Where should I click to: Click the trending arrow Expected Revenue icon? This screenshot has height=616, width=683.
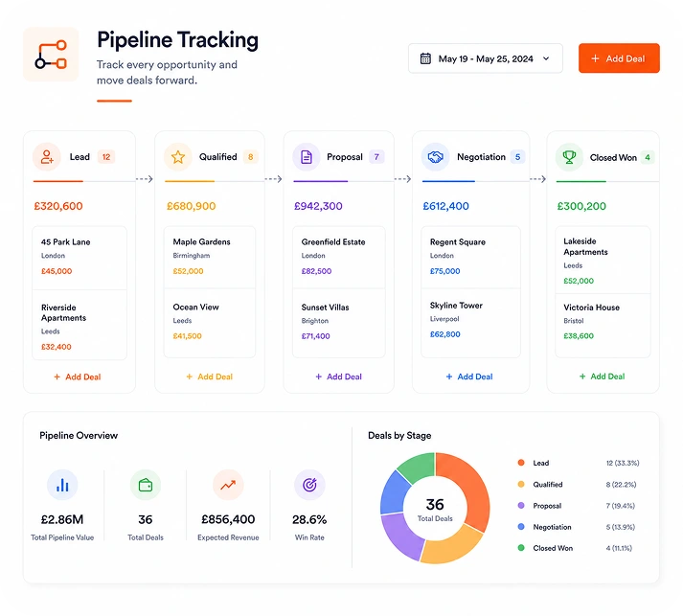pyautogui.click(x=228, y=485)
